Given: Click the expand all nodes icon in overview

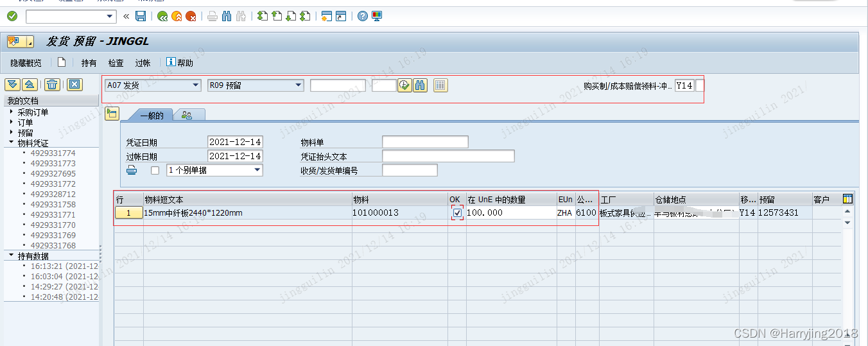Looking at the screenshot, I should point(12,85).
